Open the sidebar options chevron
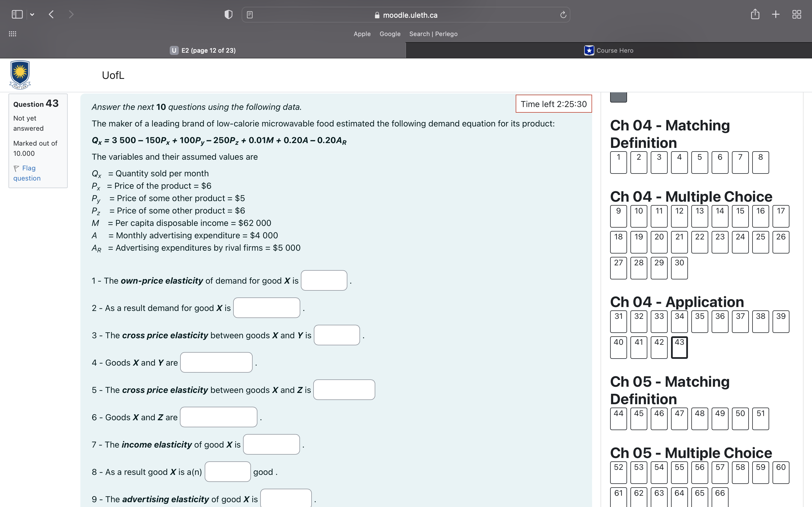 click(x=32, y=14)
